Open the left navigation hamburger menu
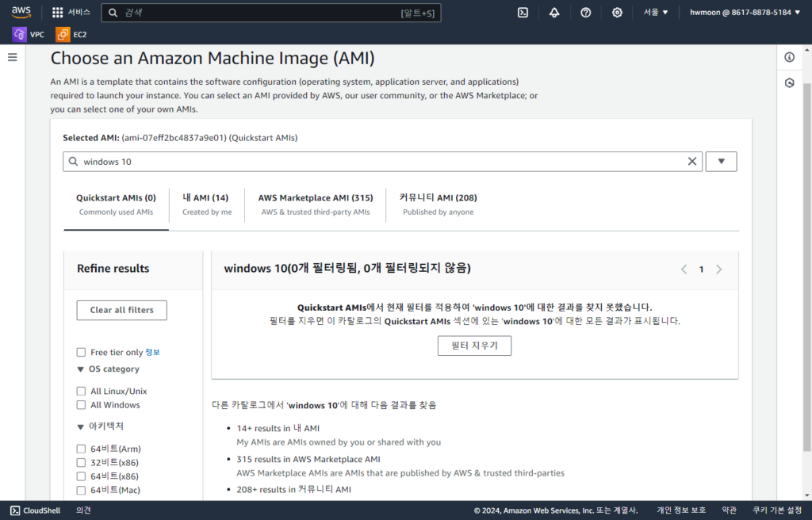Viewport: 812px width, 520px height. [x=13, y=58]
